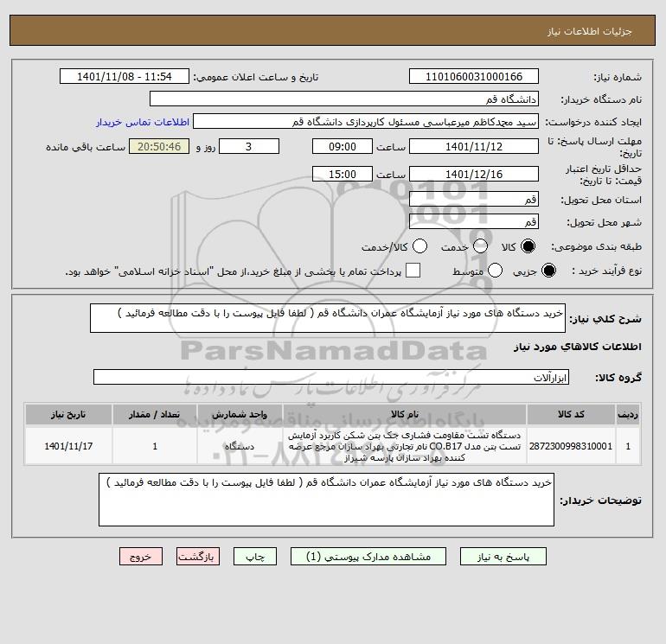The image size is (666, 644).
Task: Click the چاپ print button
Action: [255, 557]
